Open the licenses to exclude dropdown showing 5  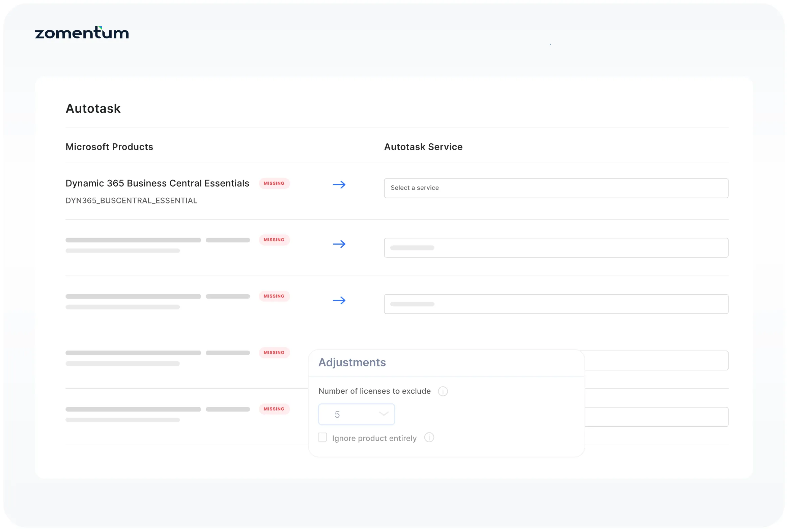(x=356, y=414)
